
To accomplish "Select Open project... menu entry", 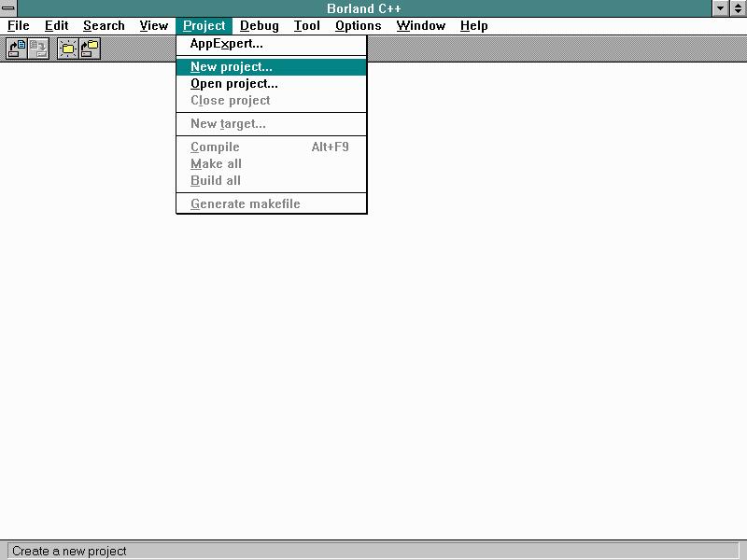I will [x=272, y=84].
